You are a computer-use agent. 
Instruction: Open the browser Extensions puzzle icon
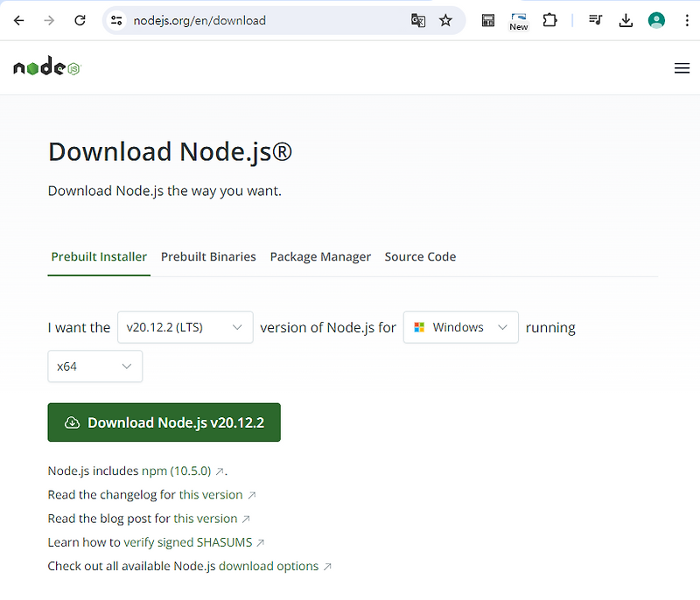550,20
